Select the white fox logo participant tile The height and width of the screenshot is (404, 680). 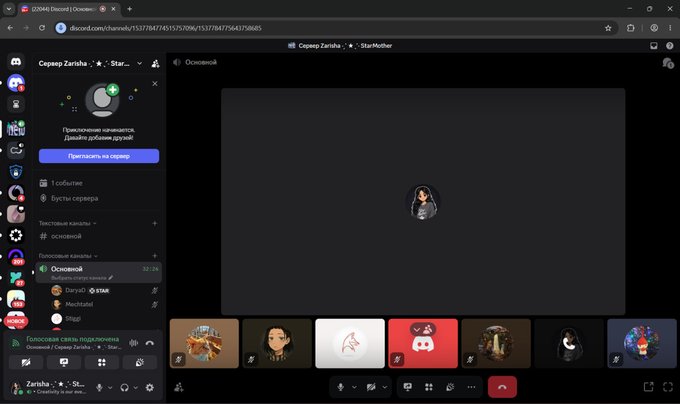pyautogui.click(x=350, y=343)
